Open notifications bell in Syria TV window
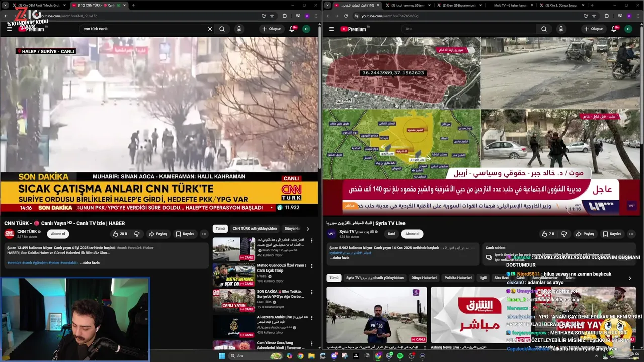644x362 pixels. (x=614, y=29)
